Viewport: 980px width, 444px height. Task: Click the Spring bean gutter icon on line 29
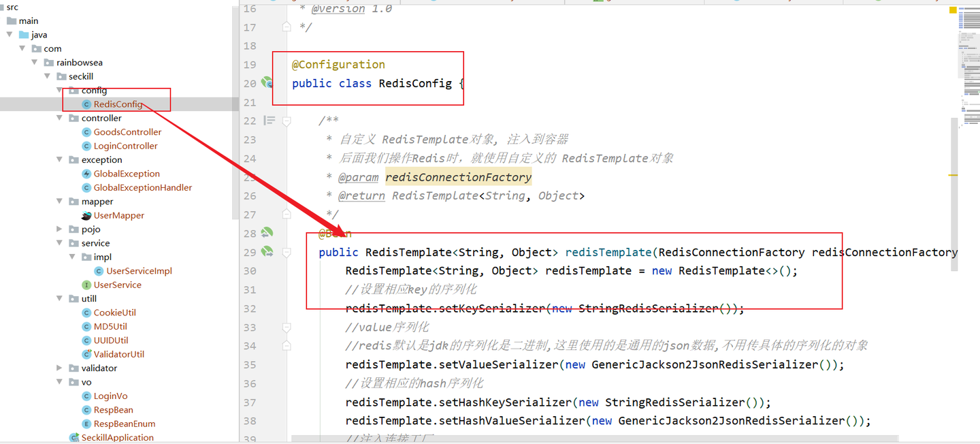267,251
